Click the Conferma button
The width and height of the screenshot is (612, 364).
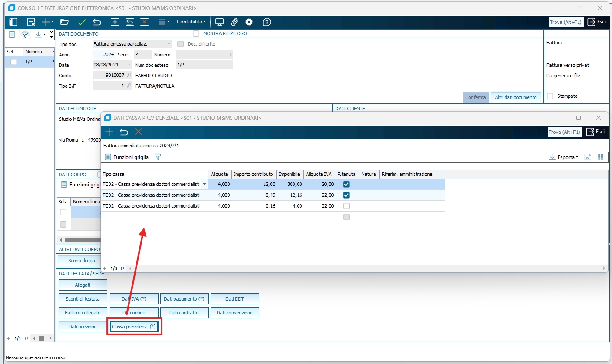[x=476, y=97]
